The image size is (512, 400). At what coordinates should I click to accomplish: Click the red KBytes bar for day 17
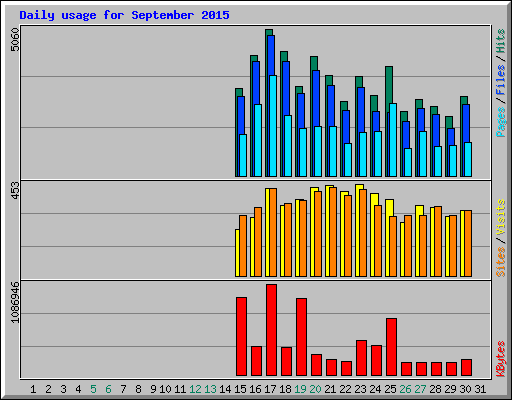pyautogui.click(x=271, y=330)
